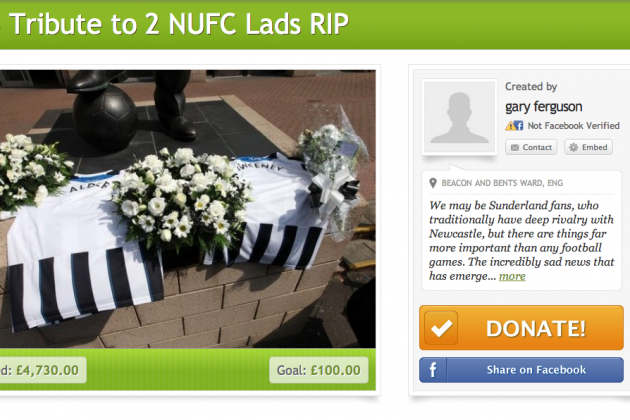Image resolution: width=630 pixels, height=420 pixels.
Task: Click the Created by label
Action: [x=531, y=86]
